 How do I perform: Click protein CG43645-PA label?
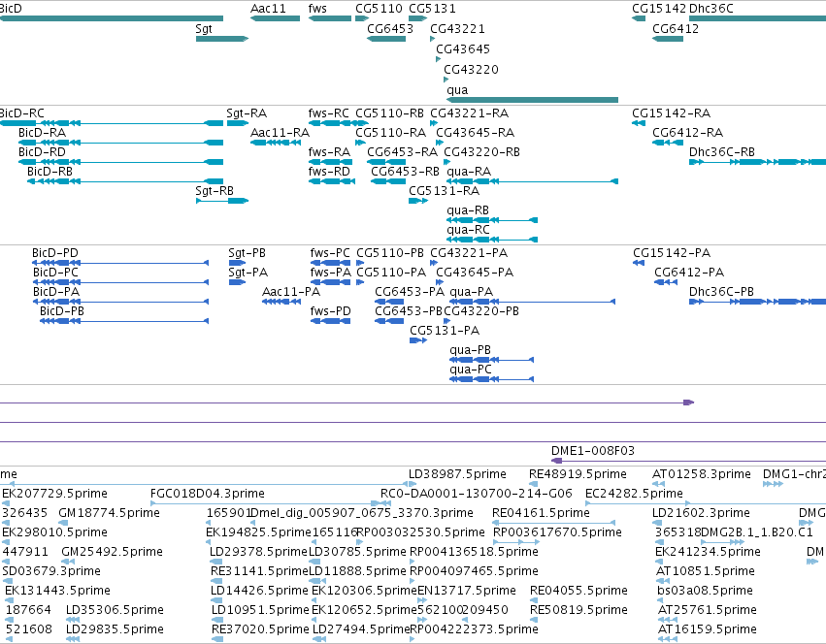475,273
